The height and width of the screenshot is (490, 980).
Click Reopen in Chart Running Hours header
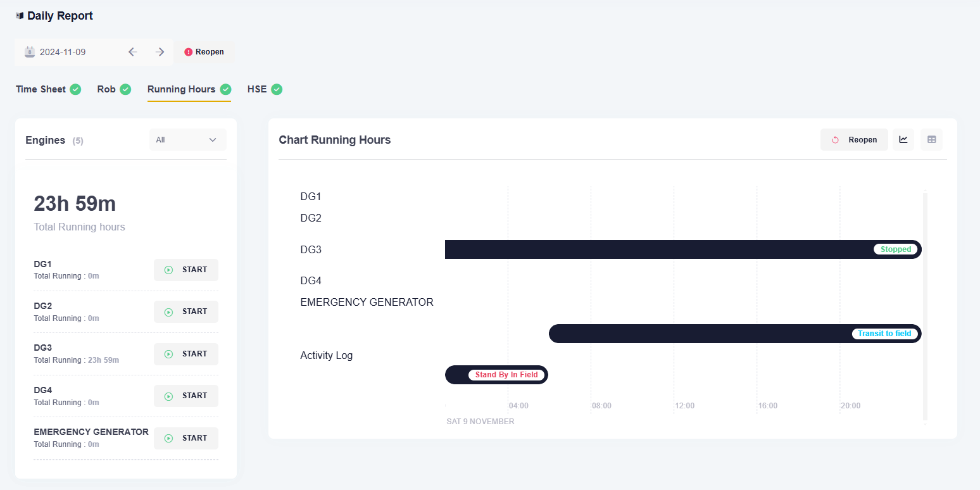[x=854, y=140]
